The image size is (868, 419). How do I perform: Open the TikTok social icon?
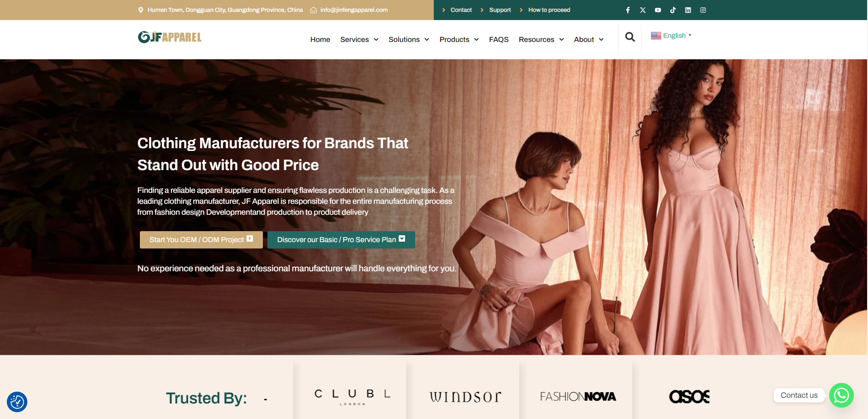coord(673,10)
